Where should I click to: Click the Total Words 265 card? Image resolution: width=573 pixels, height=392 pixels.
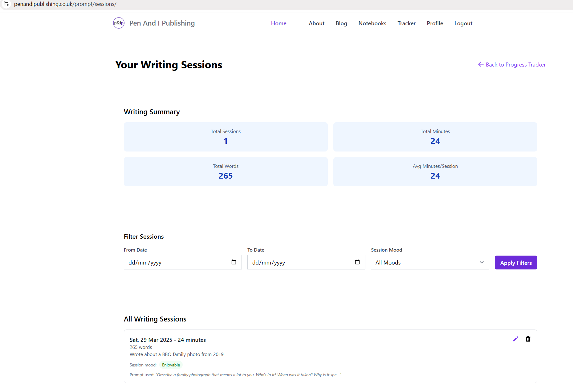point(226,172)
